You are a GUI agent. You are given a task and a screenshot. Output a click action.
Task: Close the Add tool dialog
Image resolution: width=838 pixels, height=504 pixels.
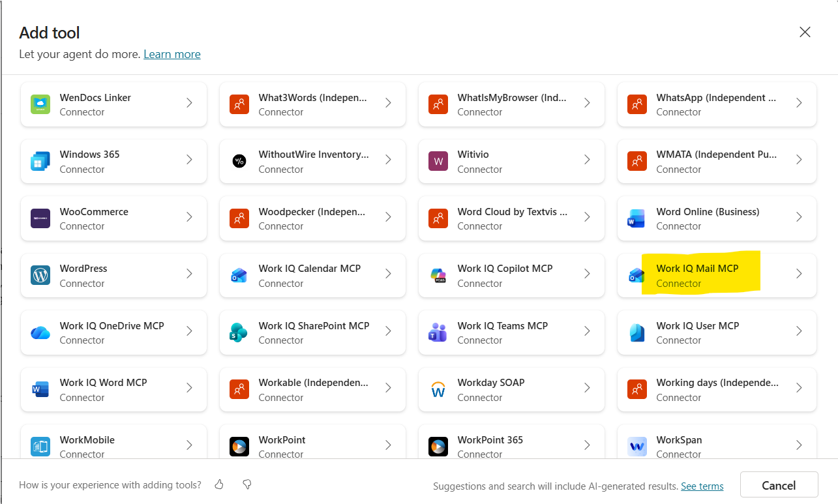pyautogui.click(x=805, y=32)
